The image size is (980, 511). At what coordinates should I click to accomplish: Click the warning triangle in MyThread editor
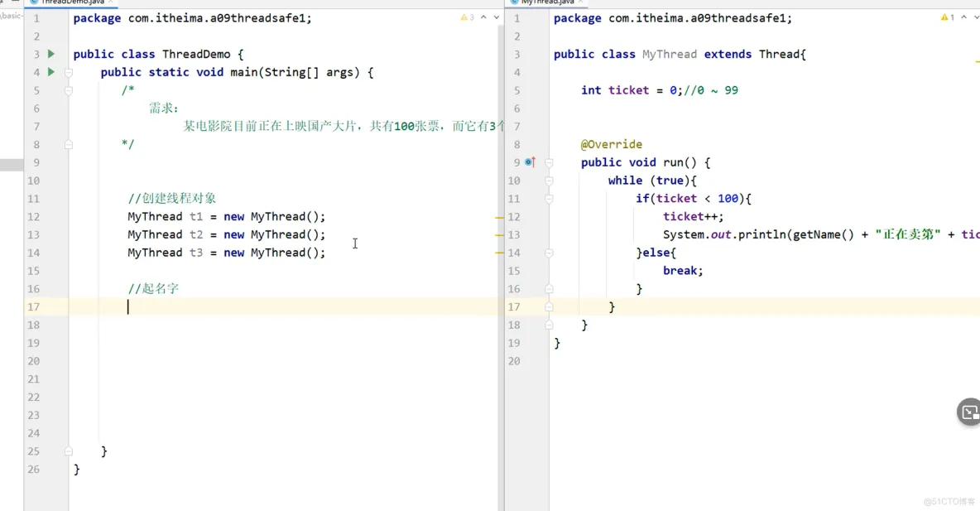944,17
